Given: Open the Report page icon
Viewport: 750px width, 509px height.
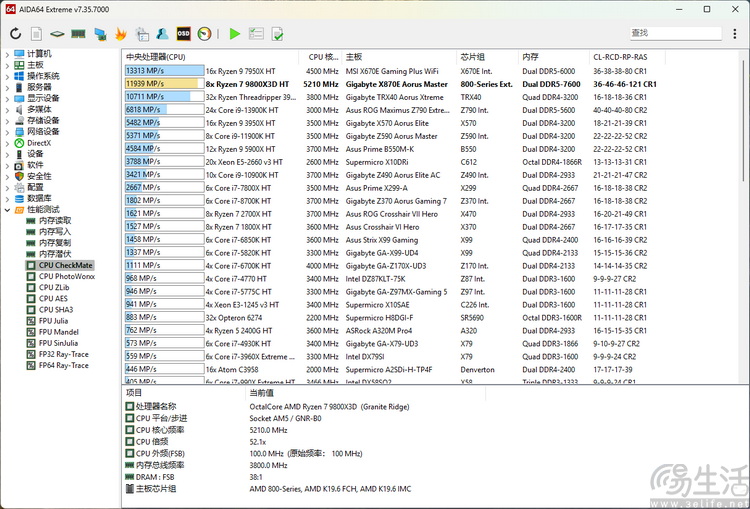Looking at the screenshot, I should pos(36,33).
